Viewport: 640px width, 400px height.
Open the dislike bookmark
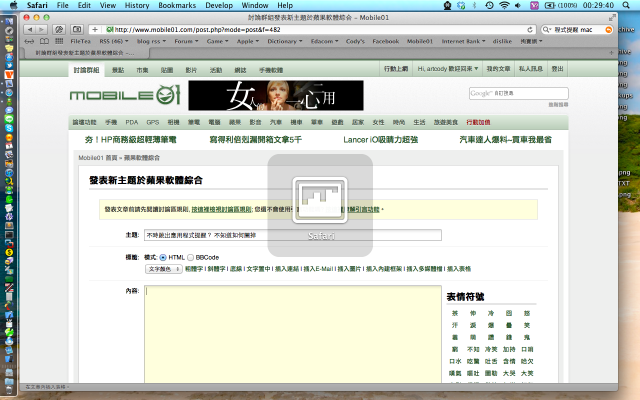[x=502, y=41]
